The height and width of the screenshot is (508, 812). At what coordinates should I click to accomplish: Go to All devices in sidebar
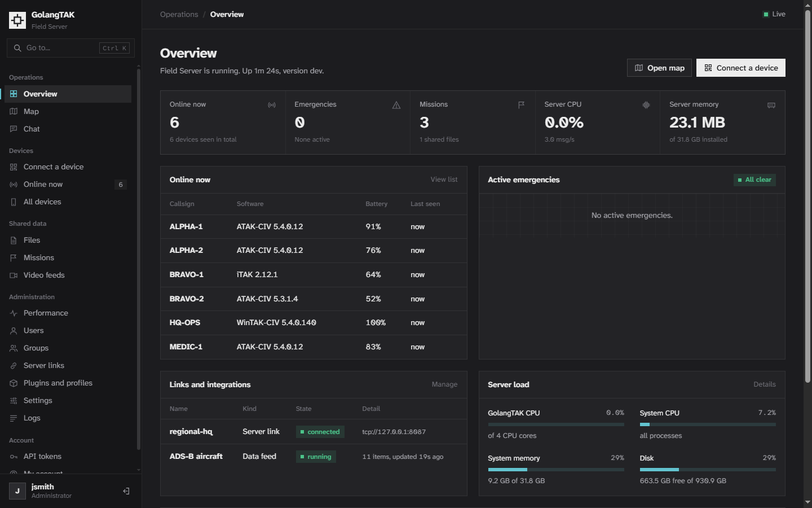(x=68, y=202)
